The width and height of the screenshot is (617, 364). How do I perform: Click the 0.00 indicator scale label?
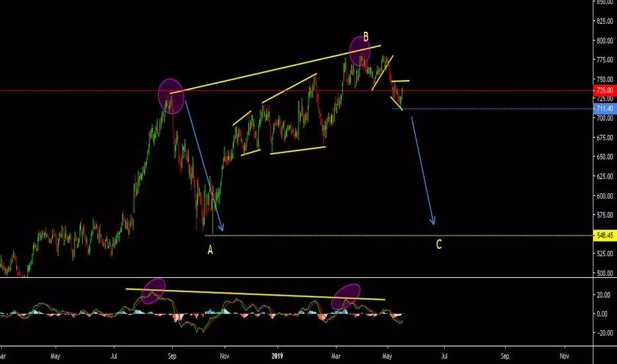(602, 314)
